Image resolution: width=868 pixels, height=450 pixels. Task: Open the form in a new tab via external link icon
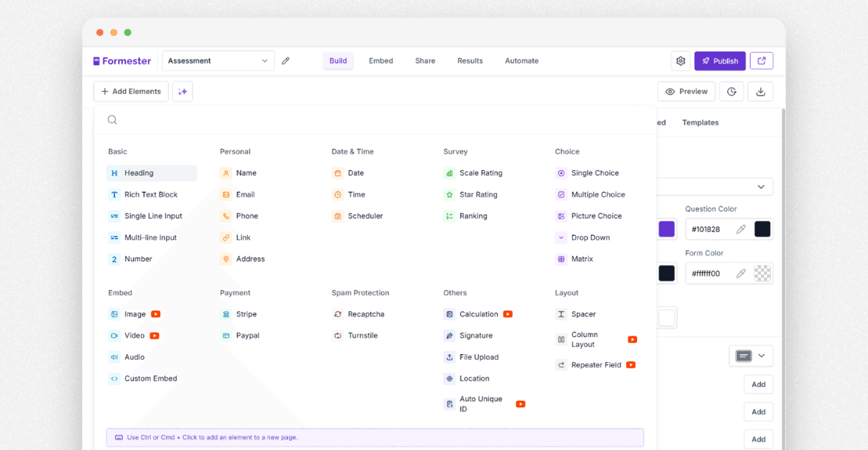click(761, 61)
